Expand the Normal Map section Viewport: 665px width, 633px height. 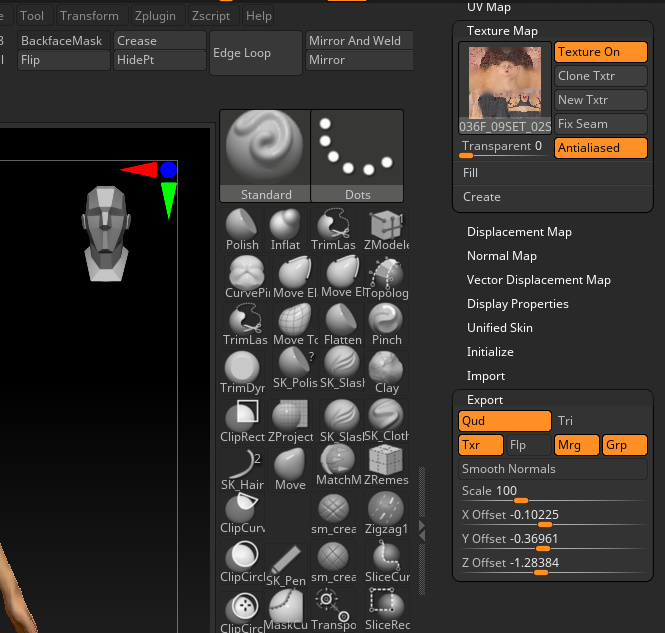click(x=502, y=256)
